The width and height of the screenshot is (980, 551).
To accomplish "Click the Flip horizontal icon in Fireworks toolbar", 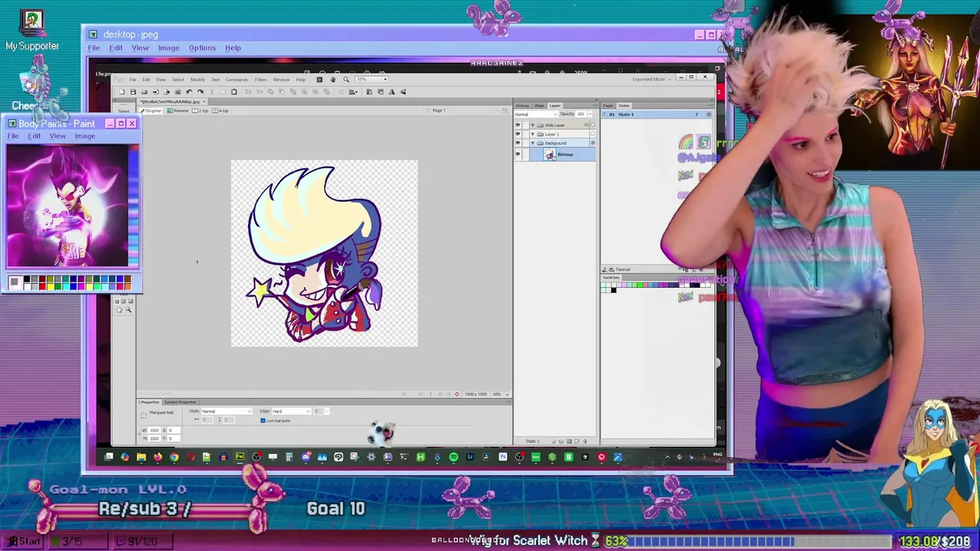I will (x=391, y=92).
